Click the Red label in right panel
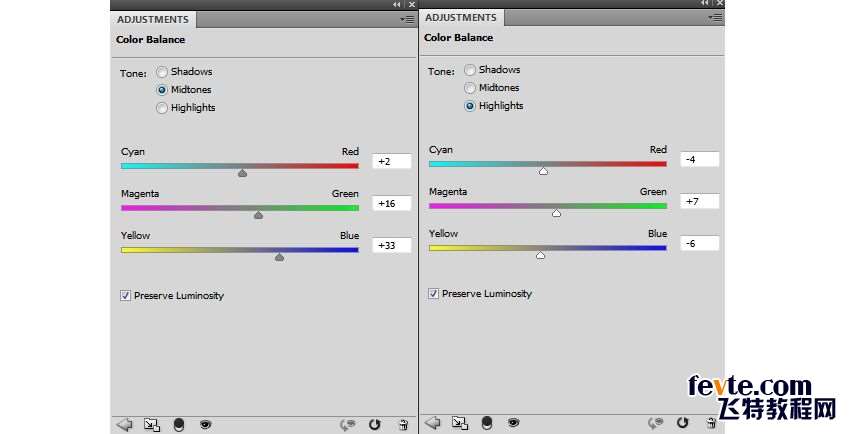The width and height of the screenshot is (850, 434). (658, 150)
